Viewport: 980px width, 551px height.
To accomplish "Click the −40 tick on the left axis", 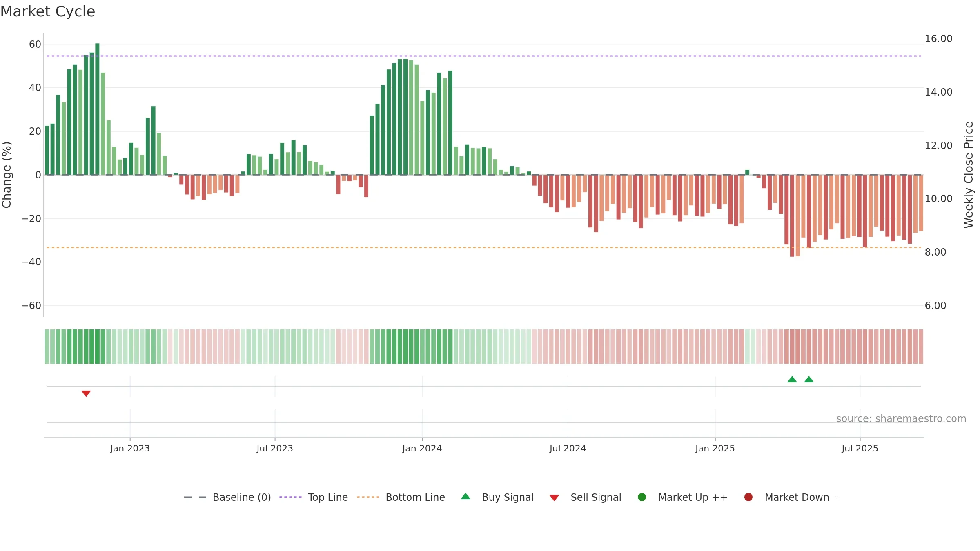I will click(31, 262).
